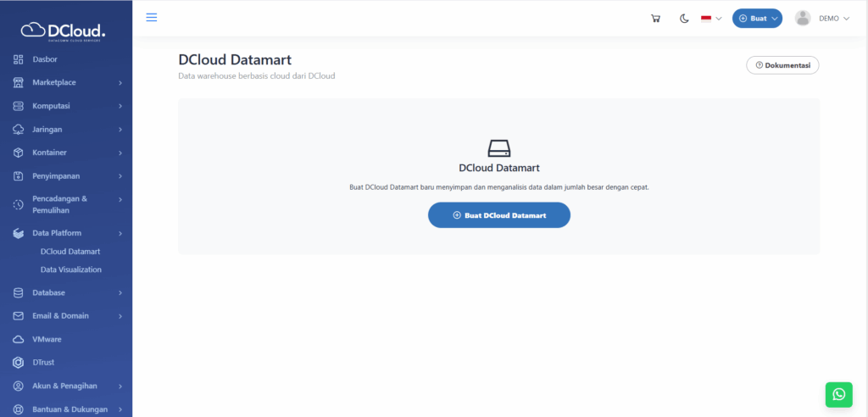Open the Dokumentasi button

coord(782,65)
